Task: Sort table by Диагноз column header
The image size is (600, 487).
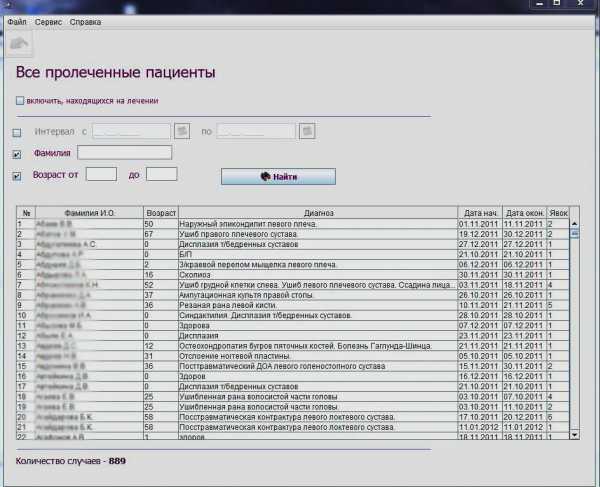Action: click(318, 213)
